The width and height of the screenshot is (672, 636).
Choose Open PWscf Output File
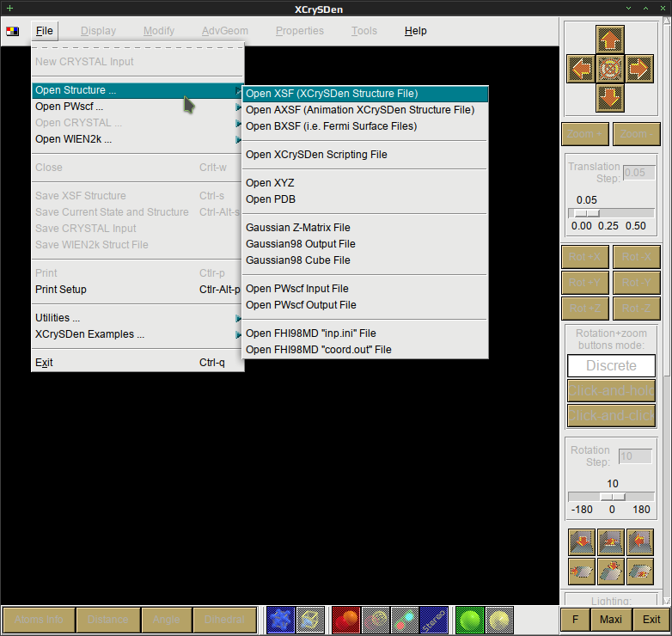coord(365,305)
